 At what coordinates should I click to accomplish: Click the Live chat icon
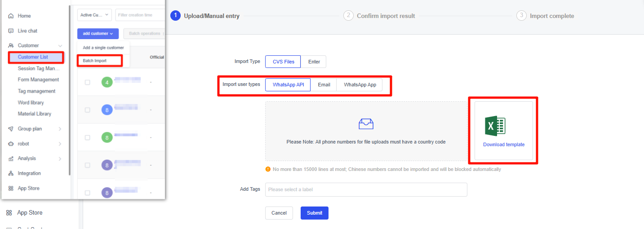11,31
